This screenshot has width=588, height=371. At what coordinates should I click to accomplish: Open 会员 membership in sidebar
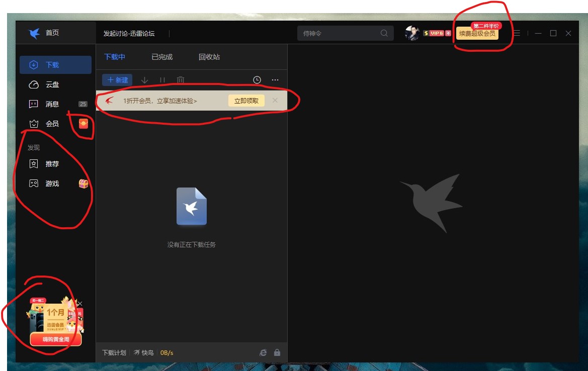point(55,124)
